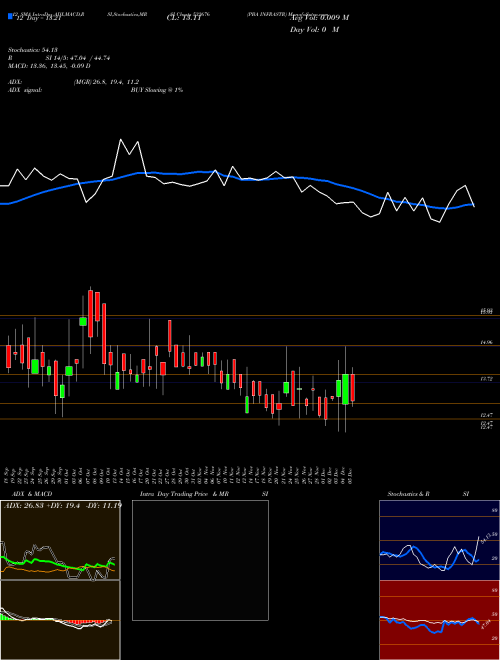Open the red-background RSI chart

click(x=439, y=620)
